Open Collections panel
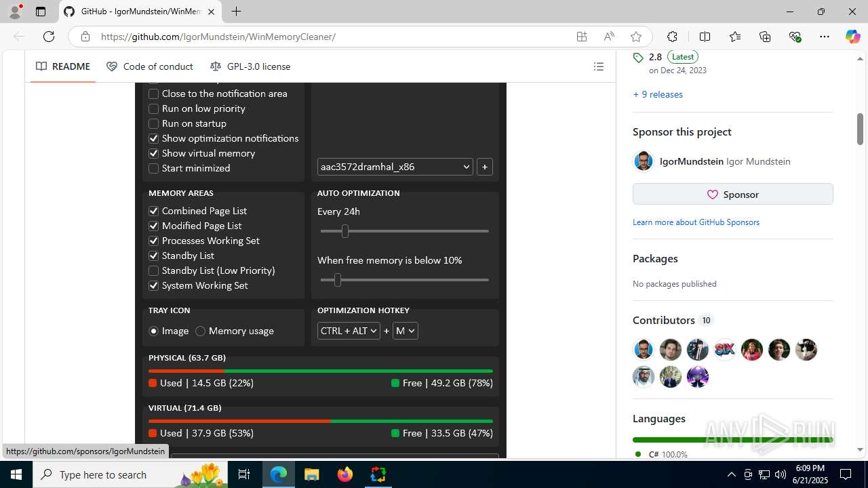This screenshot has height=488, width=868. [x=765, y=37]
